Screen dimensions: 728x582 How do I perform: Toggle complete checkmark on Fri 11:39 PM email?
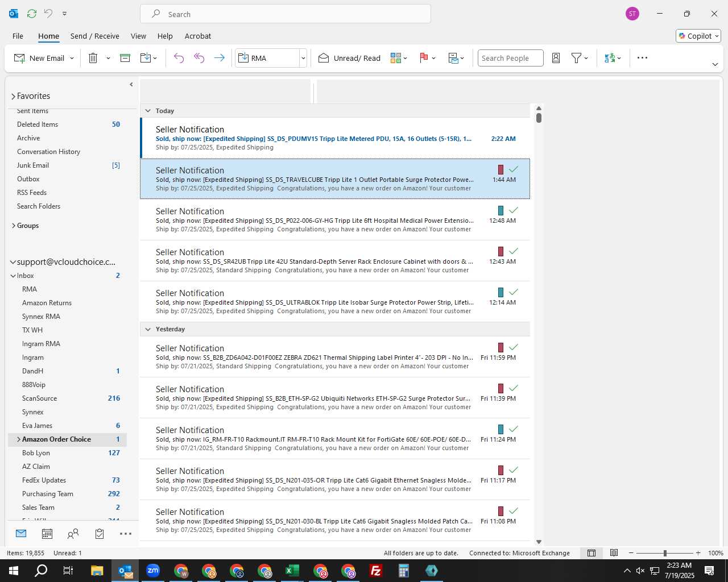tap(514, 388)
